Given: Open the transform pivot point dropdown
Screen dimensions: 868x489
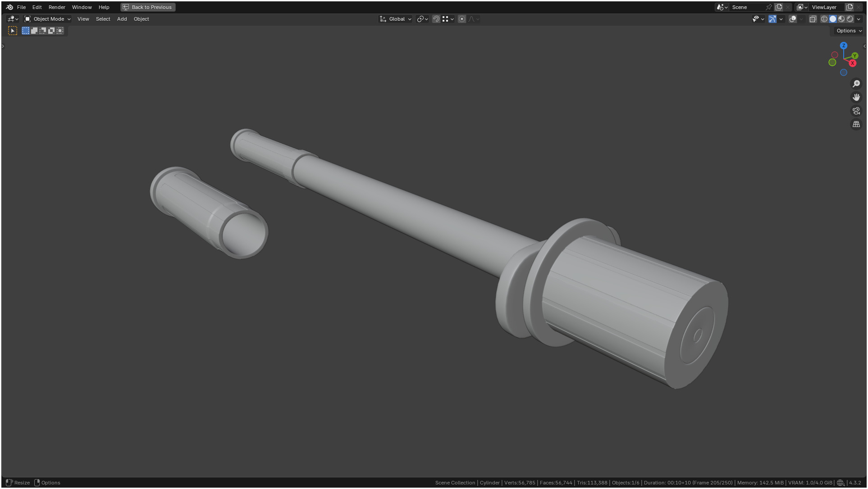Looking at the screenshot, I should [422, 19].
